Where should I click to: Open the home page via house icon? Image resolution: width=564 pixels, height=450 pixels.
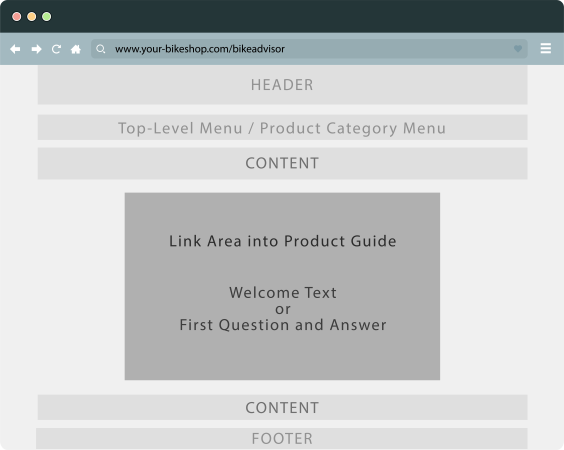76,49
